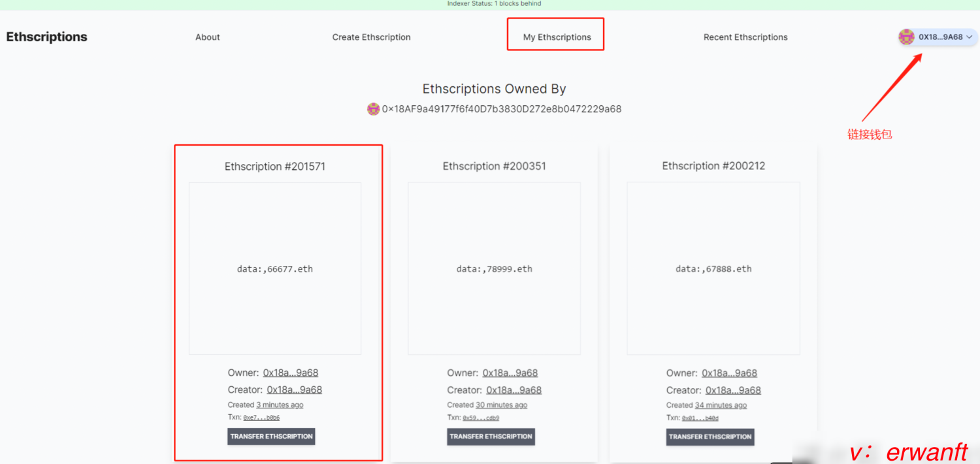Open the wallet account dropdown chevron
The width and height of the screenshot is (980, 464).
[970, 37]
